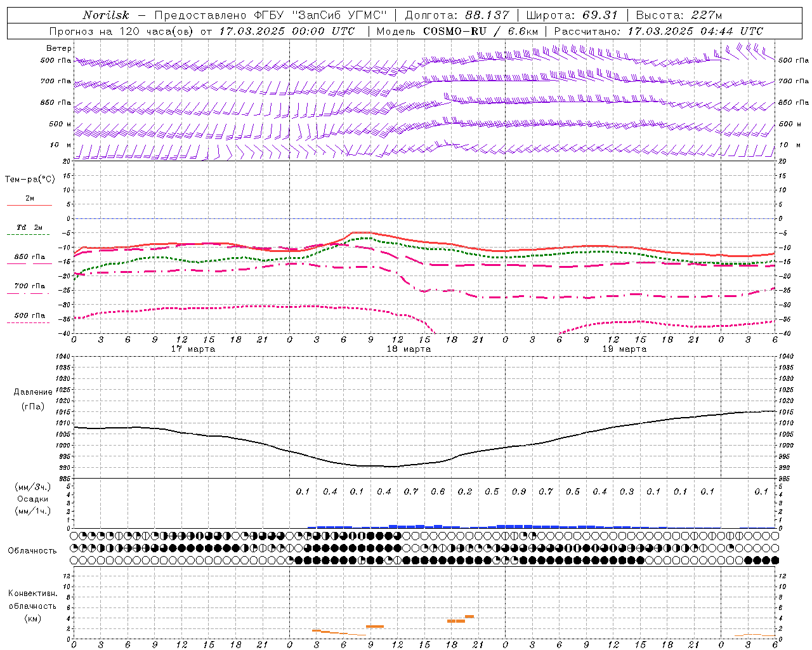The image size is (812, 650).
Task: Click the Долгота: 88.137 value
Action: tap(457, 15)
